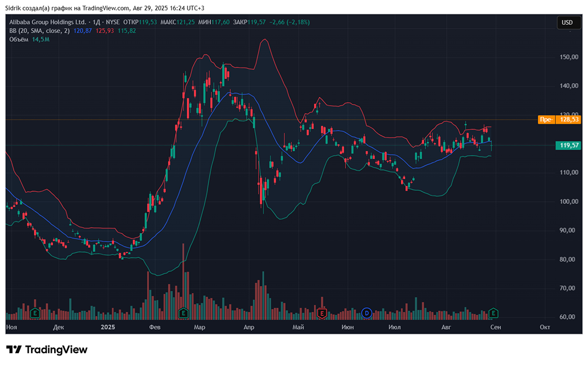Open the USD currency selector
588x365 pixels.
tap(567, 22)
